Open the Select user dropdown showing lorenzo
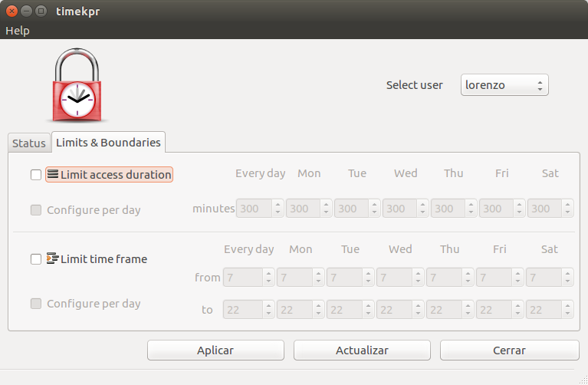The width and height of the screenshot is (588, 385). (504, 85)
